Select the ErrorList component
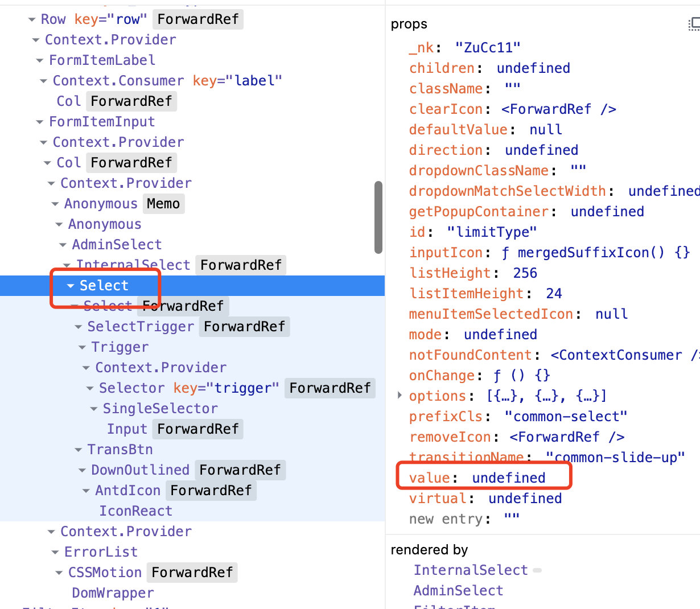700x609 pixels. tap(101, 552)
